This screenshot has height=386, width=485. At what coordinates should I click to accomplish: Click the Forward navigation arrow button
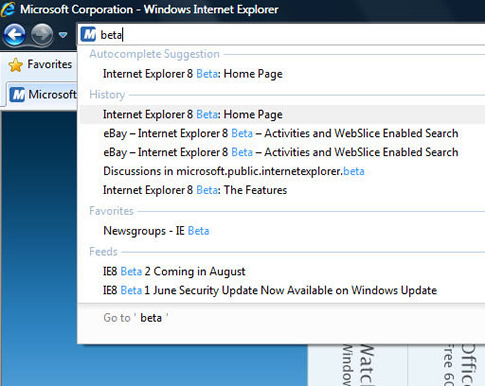[42, 35]
